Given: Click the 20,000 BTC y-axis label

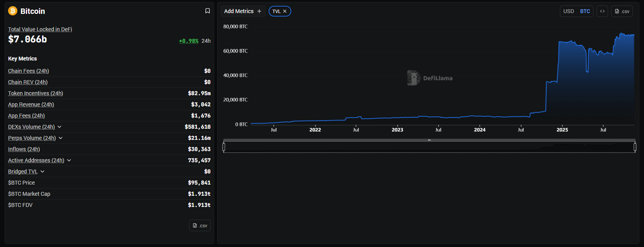Looking at the screenshot, I should (235, 100).
